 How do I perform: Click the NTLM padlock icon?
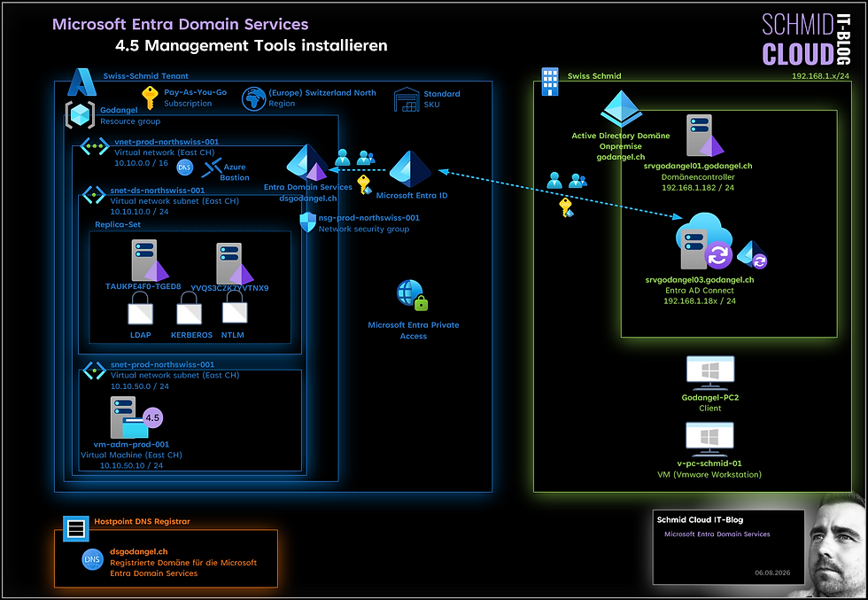[x=235, y=308]
